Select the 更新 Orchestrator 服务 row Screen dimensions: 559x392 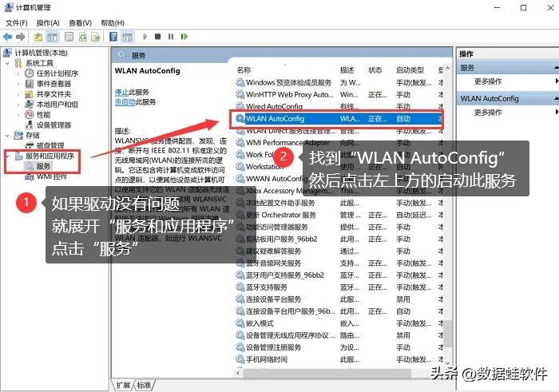(x=339, y=215)
